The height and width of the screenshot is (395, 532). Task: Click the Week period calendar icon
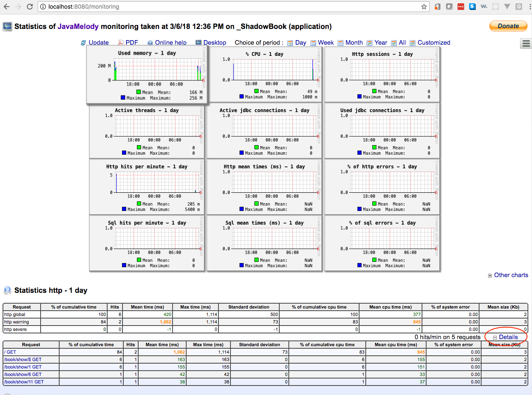313,43
